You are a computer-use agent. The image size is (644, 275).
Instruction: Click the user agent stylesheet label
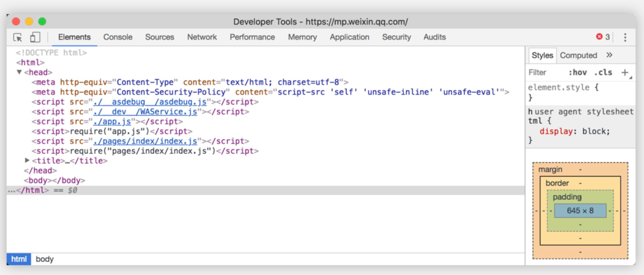[584, 112]
